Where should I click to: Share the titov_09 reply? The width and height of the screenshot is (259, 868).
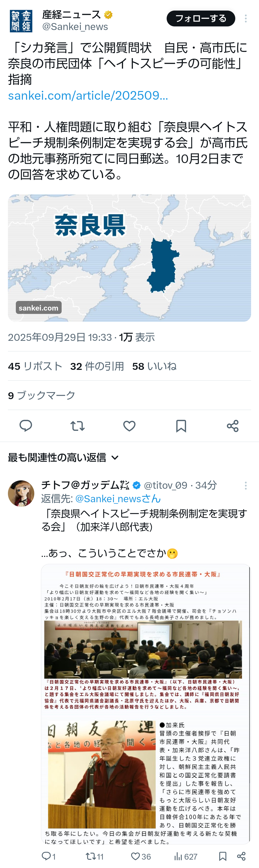click(x=241, y=856)
